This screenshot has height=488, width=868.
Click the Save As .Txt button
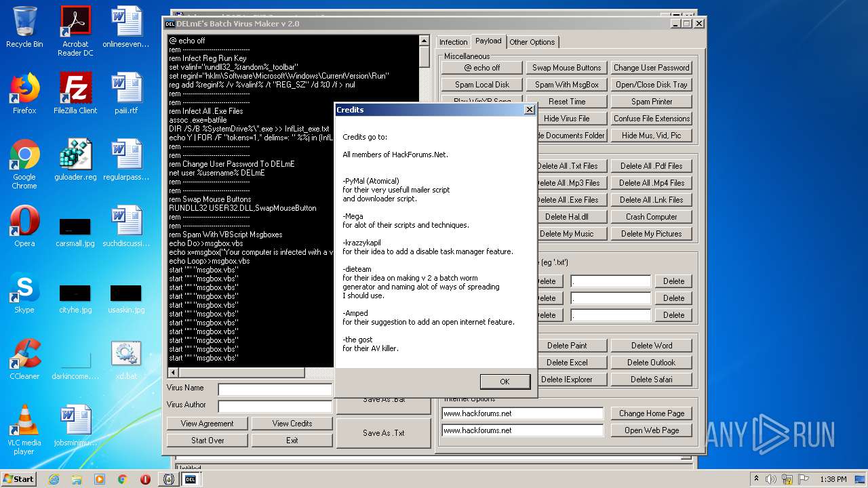pyautogui.click(x=384, y=433)
